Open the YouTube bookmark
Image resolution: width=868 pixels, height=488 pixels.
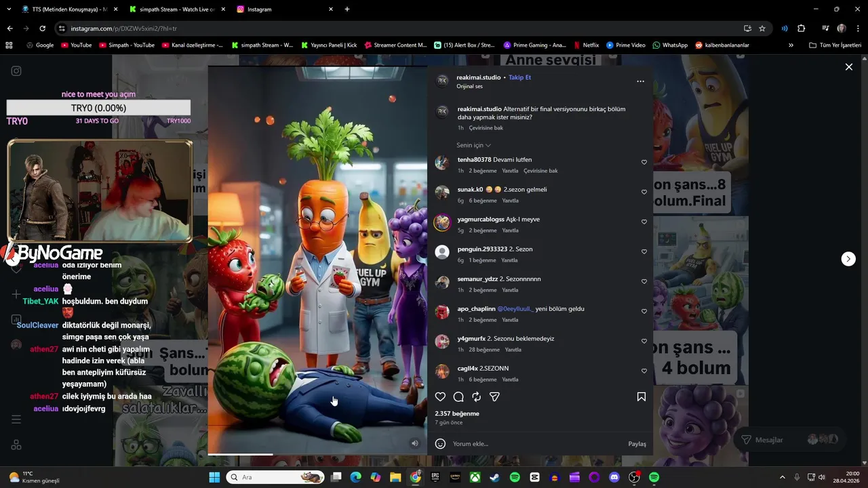point(76,45)
